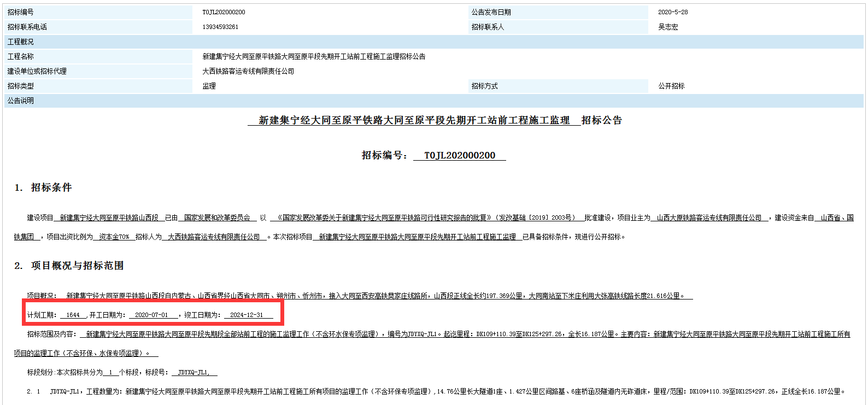
Task: Click the contact phone number 13934593261
Action: (220, 27)
